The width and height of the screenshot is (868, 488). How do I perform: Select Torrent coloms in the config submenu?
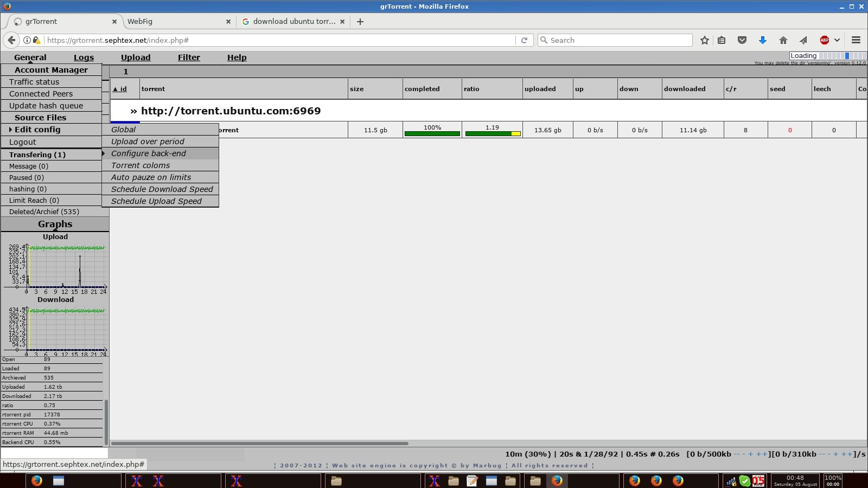click(141, 165)
